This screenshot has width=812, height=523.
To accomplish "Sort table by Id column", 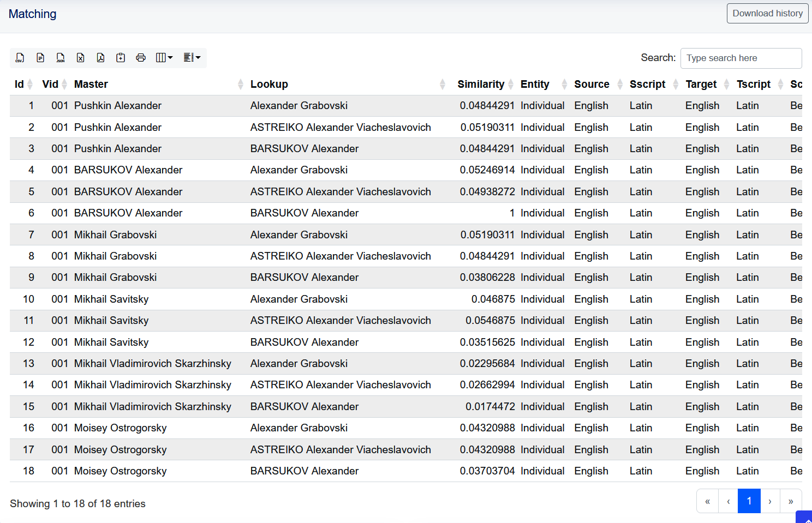I will point(23,85).
